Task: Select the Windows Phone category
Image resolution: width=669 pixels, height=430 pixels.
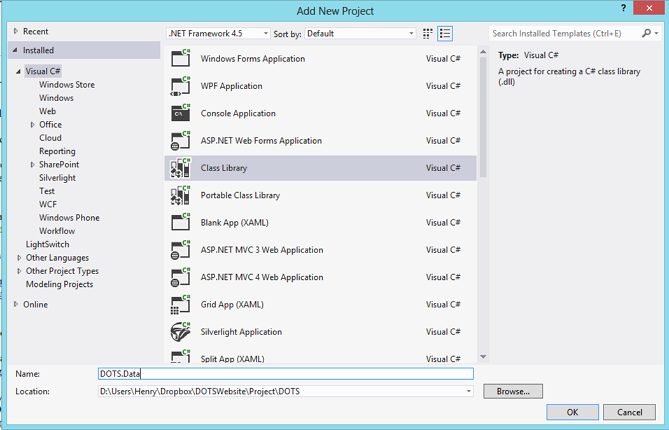Action: (x=69, y=218)
